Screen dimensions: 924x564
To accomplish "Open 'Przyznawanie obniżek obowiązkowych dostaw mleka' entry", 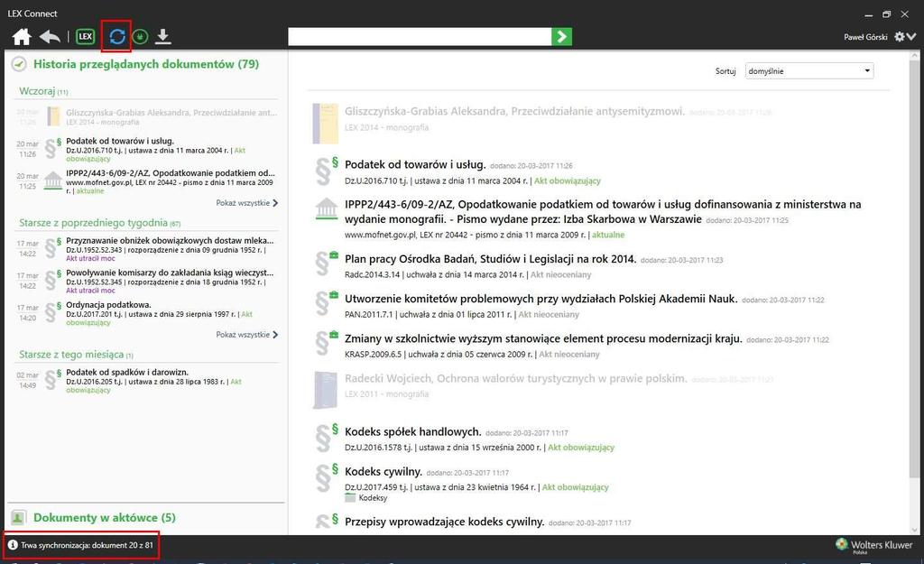I will [170, 240].
